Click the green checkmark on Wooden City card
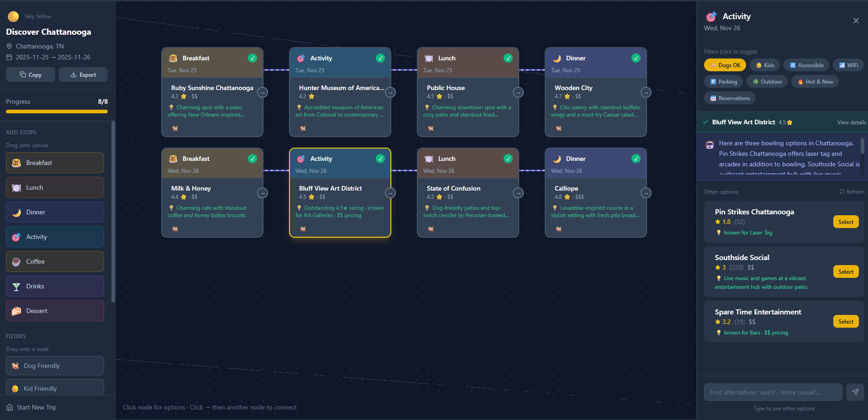This screenshot has width=868, height=420. [636, 58]
